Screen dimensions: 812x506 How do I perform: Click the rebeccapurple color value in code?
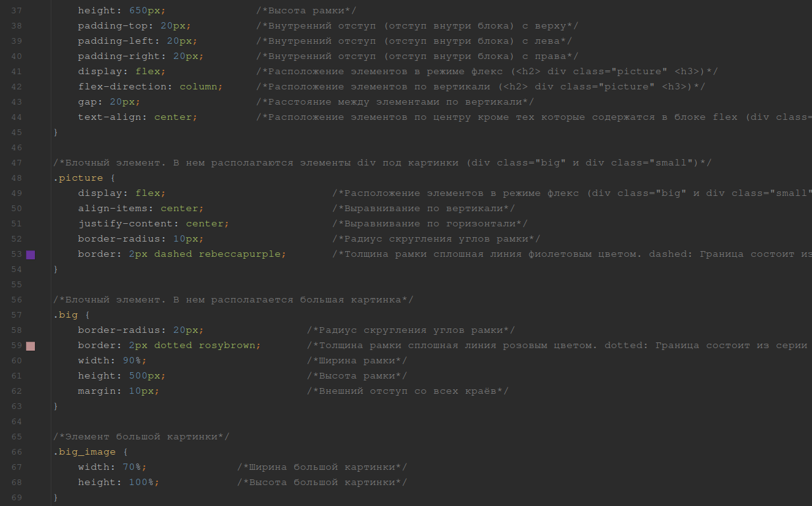(242, 254)
